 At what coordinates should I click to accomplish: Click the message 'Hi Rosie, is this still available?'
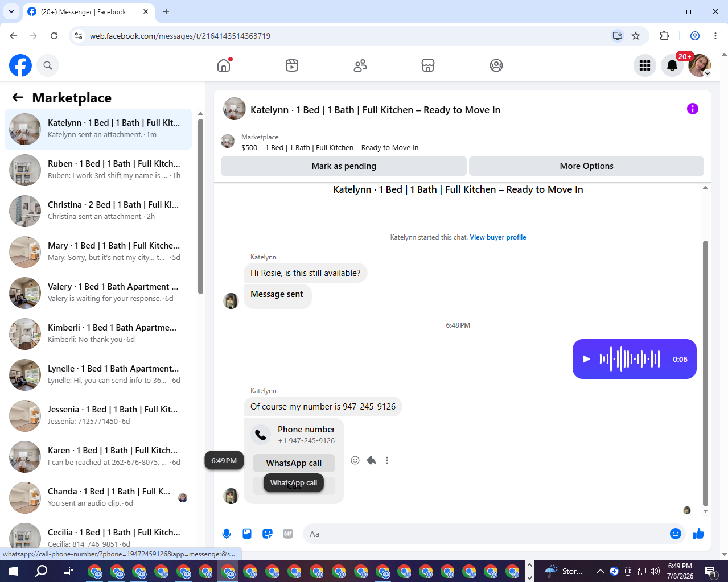306,273
